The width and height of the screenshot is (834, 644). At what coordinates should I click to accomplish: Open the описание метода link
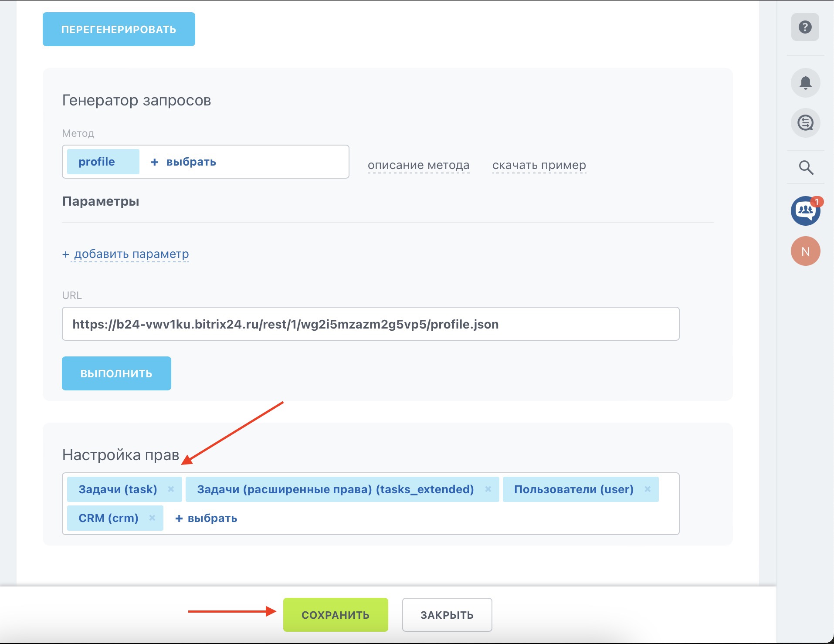click(x=419, y=165)
